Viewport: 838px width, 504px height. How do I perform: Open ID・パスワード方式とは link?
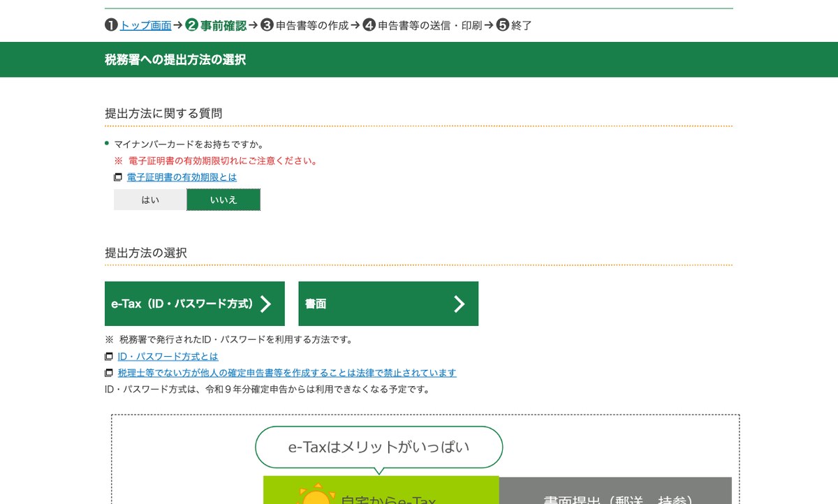tap(168, 356)
